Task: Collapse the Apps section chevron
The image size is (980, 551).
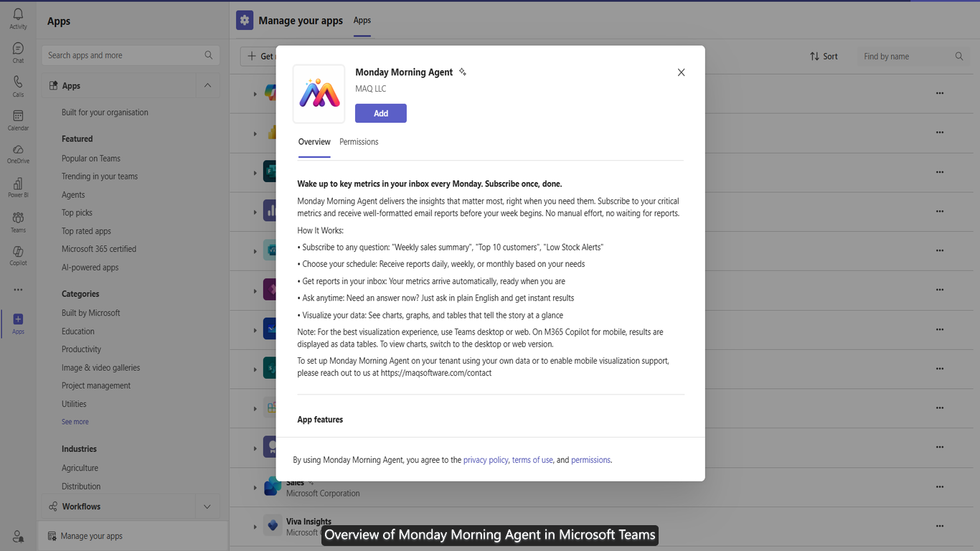Action: [x=207, y=85]
